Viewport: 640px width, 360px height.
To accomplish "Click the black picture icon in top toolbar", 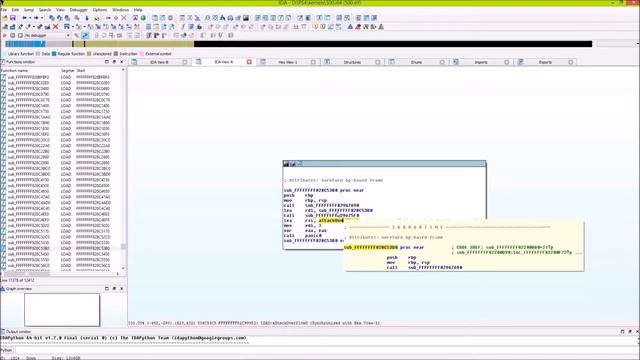I will tap(246, 18).
